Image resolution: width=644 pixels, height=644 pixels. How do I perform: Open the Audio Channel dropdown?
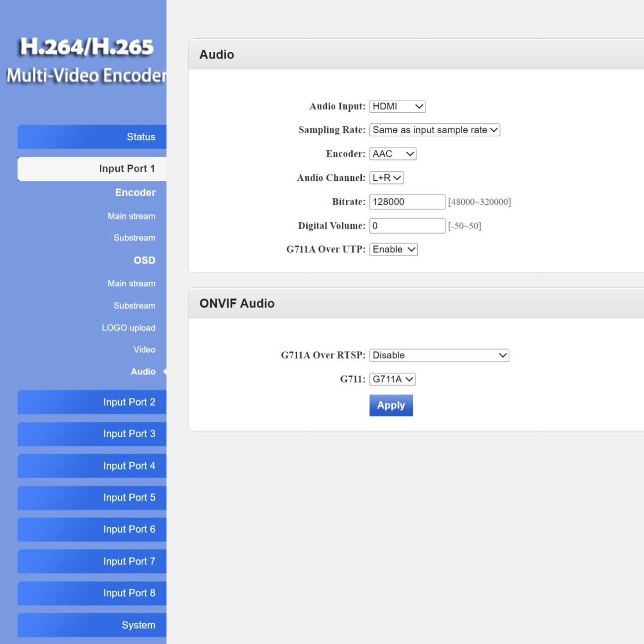(386, 177)
